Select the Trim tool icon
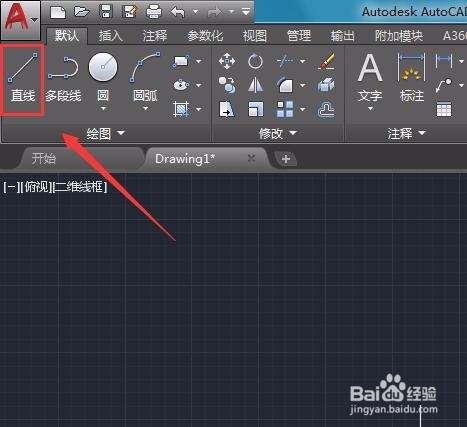Viewport: 467px width, 427px height. tap(285, 61)
